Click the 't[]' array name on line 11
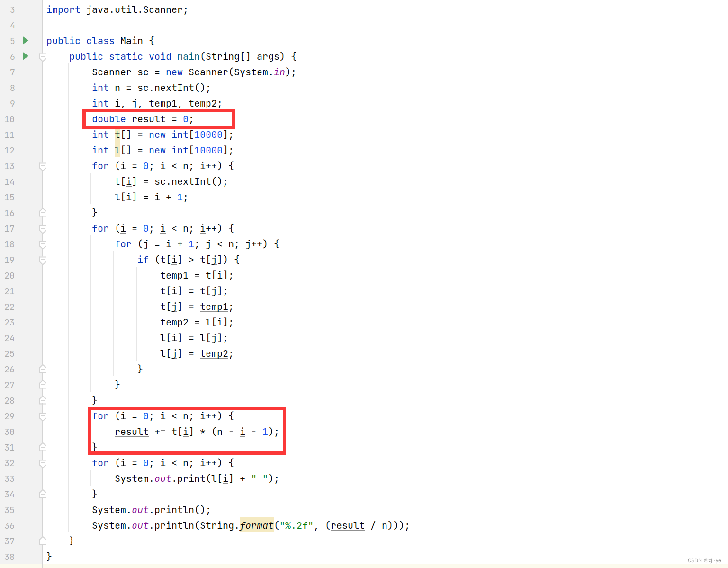728x568 pixels. (x=123, y=135)
